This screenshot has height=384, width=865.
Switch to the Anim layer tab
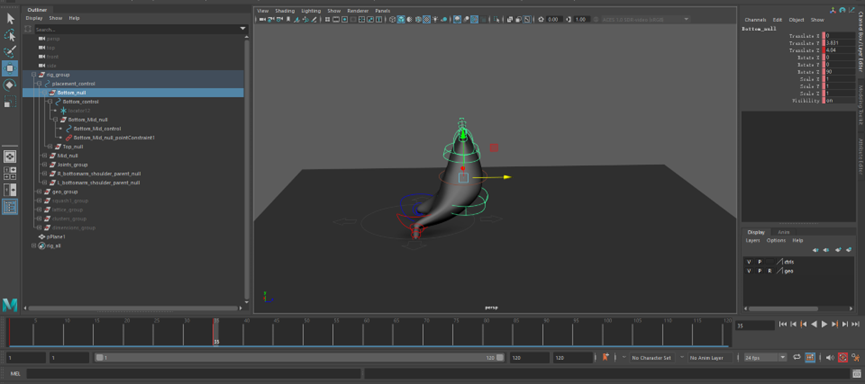tap(783, 232)
